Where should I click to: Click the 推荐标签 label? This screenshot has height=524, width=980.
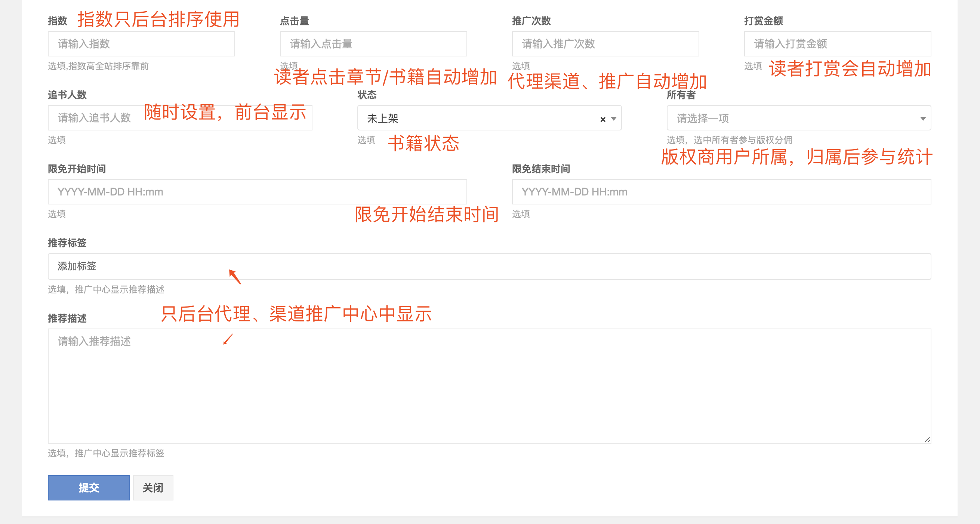pos(67,243)
